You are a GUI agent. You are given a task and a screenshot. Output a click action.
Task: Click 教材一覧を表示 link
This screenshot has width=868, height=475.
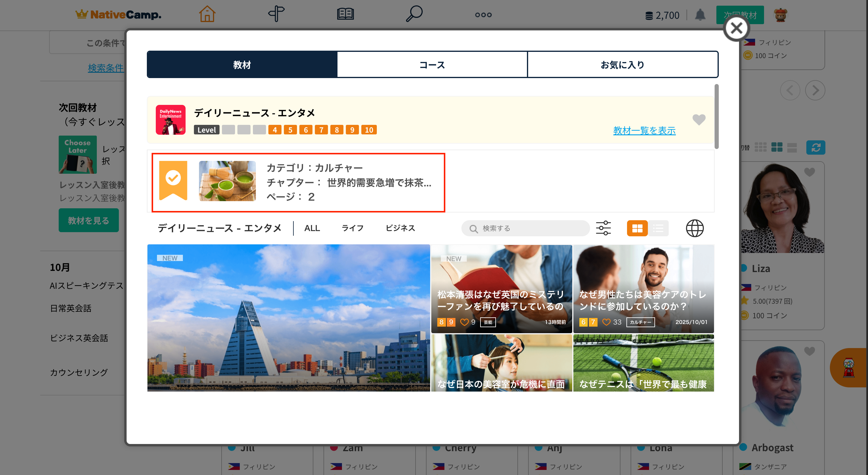(644, 131)
